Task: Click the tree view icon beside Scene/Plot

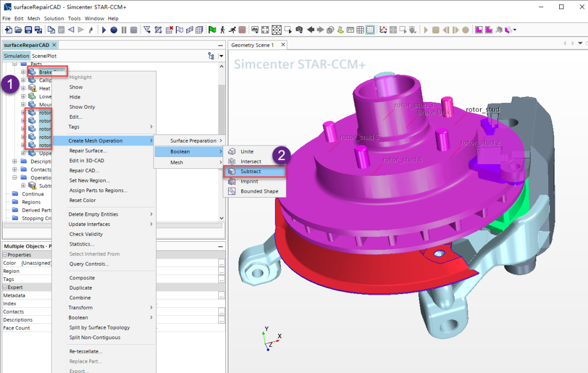Action: tap(211, 56)
